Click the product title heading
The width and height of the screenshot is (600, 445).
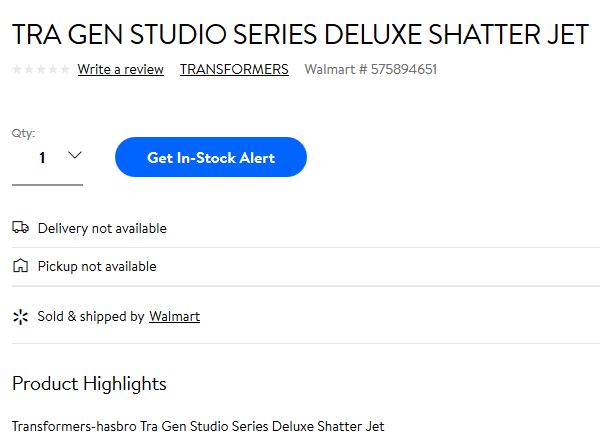coord(300,34)
